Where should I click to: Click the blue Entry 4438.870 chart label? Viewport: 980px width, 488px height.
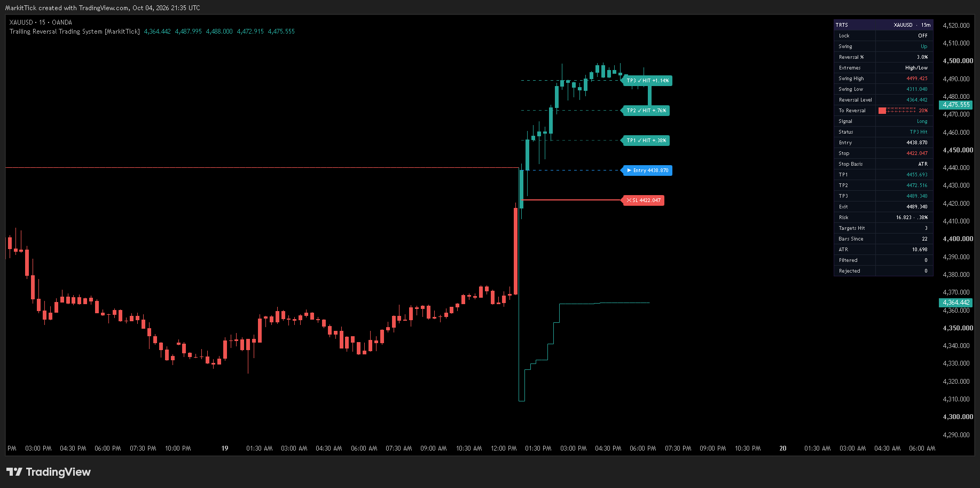(x=647, y=171)
